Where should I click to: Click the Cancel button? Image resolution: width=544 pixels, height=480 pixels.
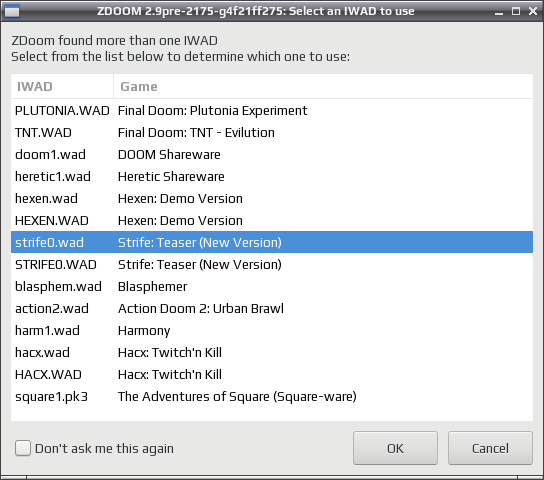click(x=490, y=448)
